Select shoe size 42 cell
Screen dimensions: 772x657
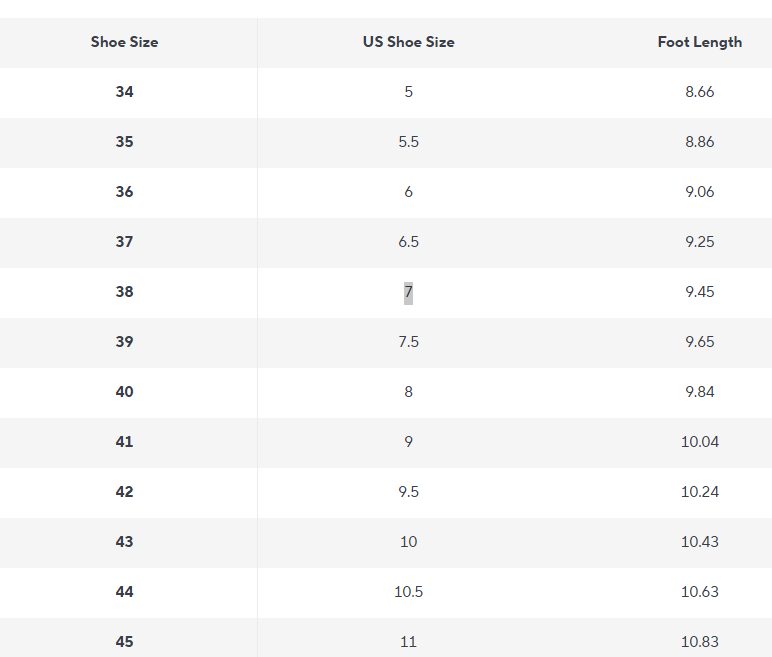coord(124,492)
